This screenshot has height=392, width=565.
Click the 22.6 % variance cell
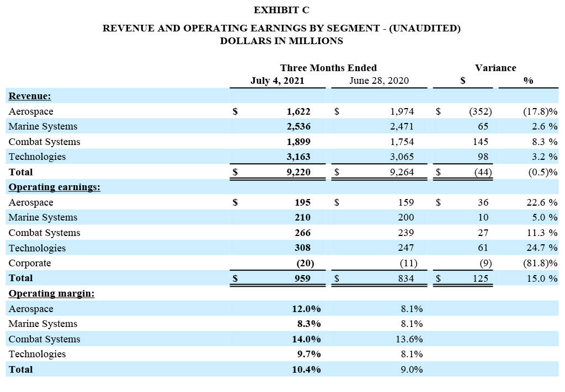click(x=542, y=203)
